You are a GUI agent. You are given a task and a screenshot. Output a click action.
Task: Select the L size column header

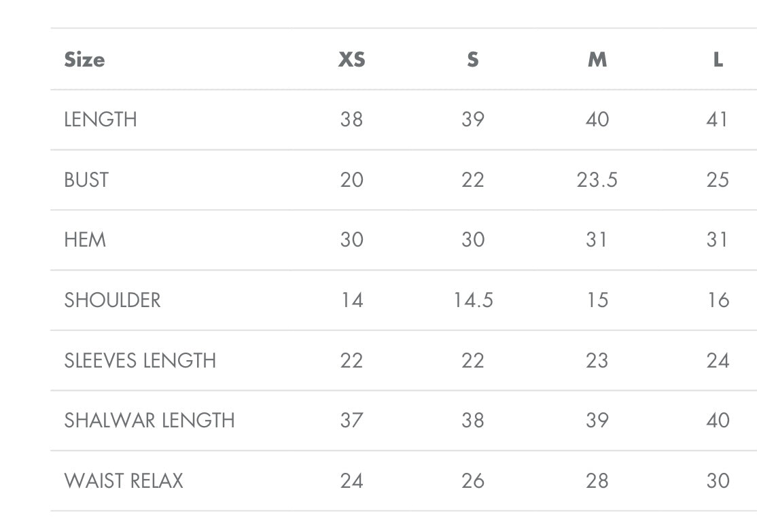point(718,60)
